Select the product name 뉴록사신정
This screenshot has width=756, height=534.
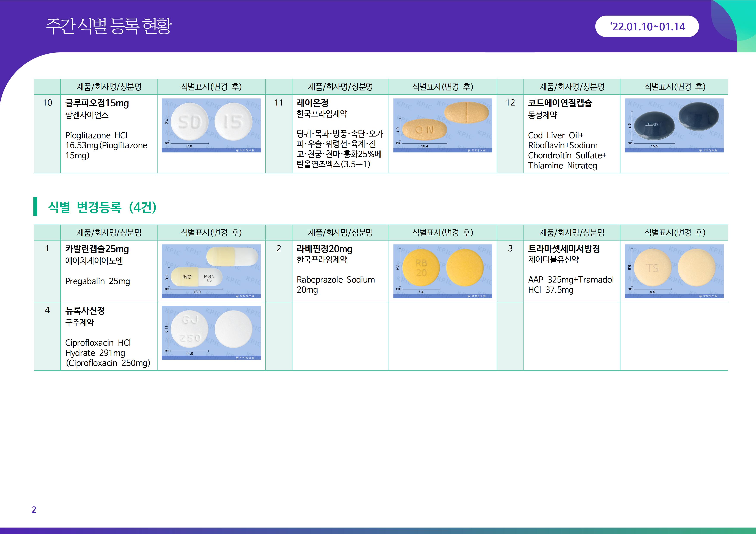tap(85, 310)
